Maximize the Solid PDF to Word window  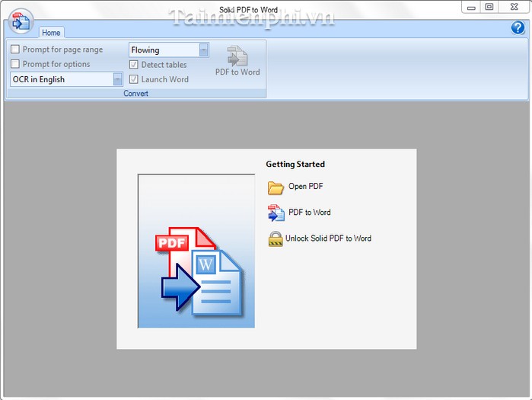click(x=489, y=7)
